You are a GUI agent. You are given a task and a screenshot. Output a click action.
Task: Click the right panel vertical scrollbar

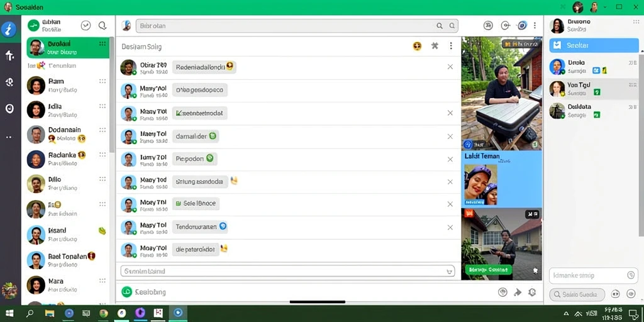pos(641,144)
